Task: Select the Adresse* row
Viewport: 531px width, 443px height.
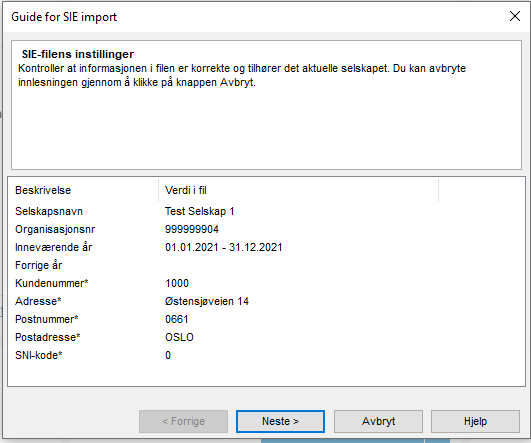Action: 266,301
